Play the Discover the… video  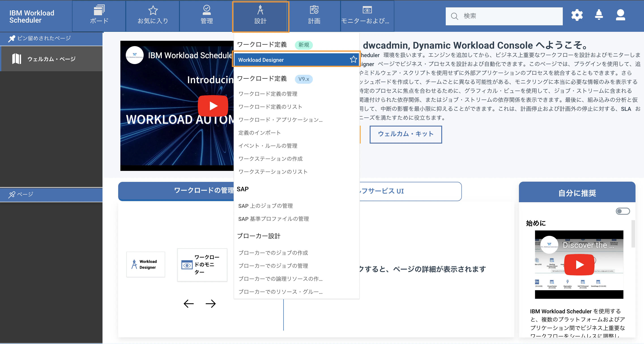pos(579,265)
